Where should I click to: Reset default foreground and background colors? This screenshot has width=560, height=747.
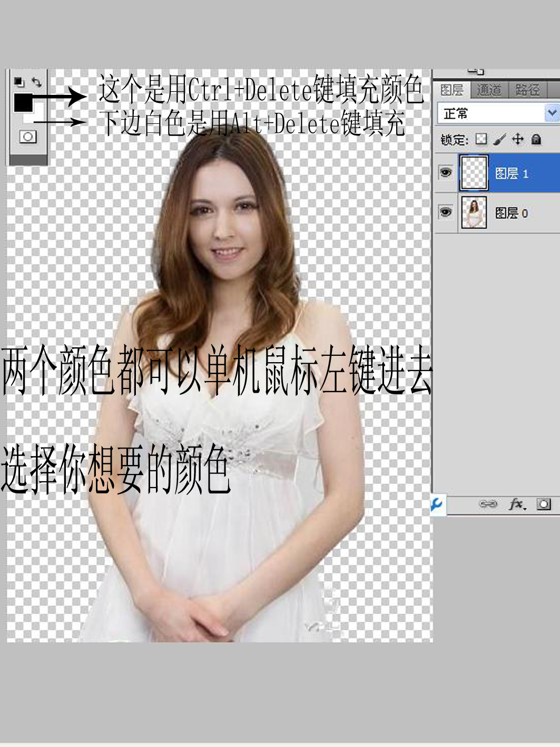click(x=19, y=82)
